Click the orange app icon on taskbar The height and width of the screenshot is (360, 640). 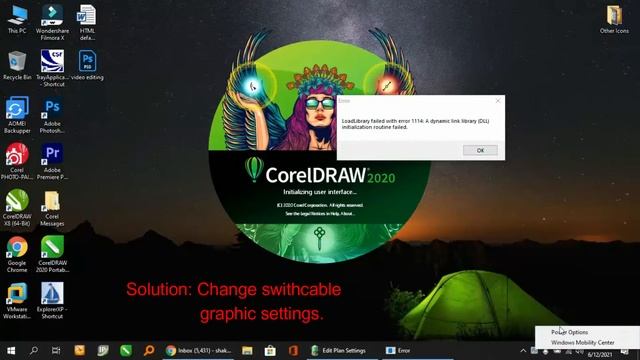coord(80,351)
